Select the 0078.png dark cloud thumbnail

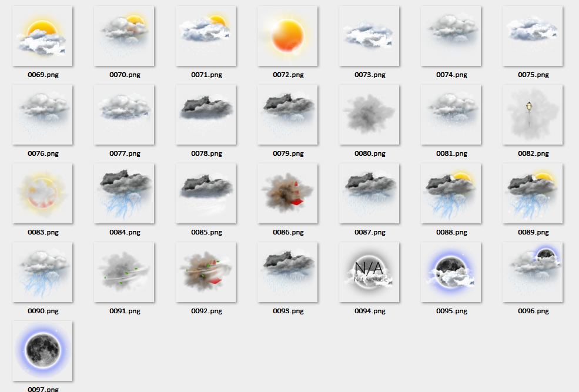tap(206, 115)
